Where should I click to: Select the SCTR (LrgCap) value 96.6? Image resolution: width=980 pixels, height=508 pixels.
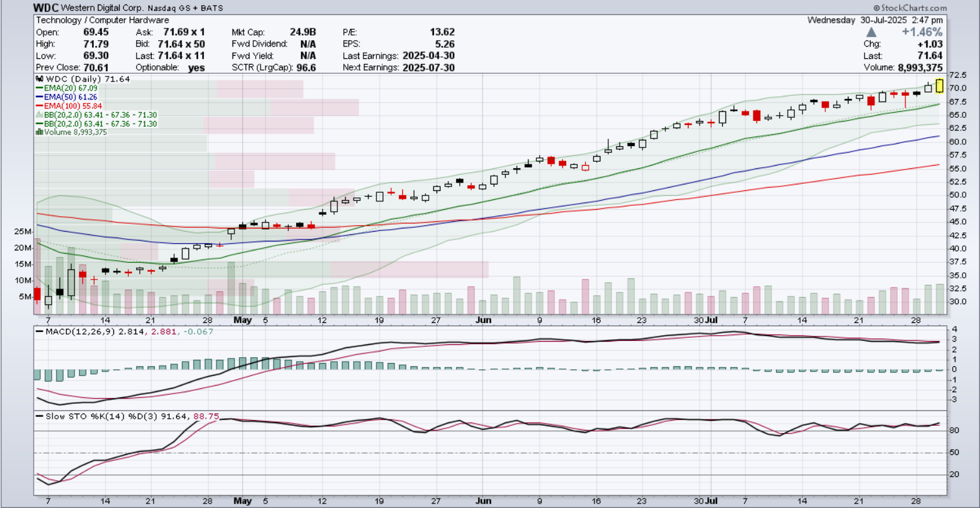(x=306, y=67)
